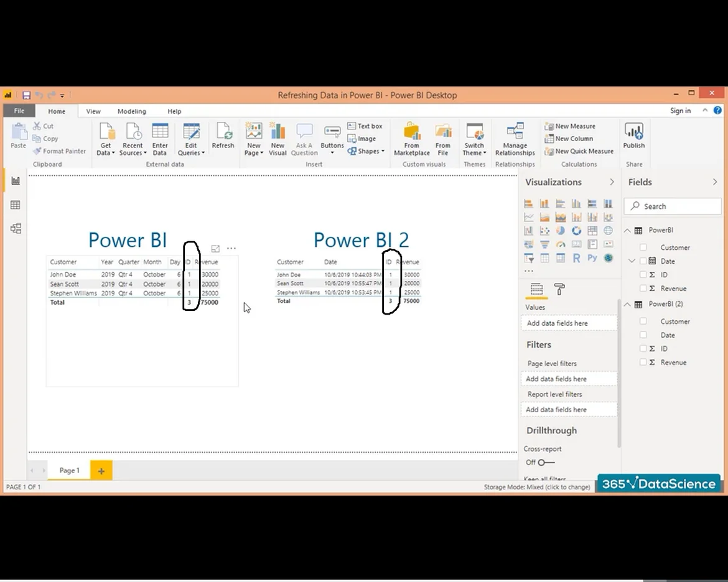The width and height of the screenshot is (728, 582).
Task: Open the Modeling ribbon tab
Action: point(132,111)
